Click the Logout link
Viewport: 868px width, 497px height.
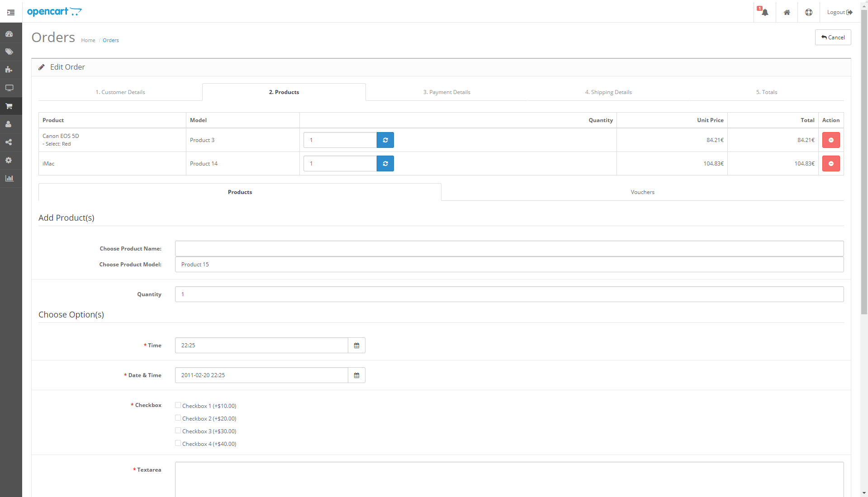(840, 12)
